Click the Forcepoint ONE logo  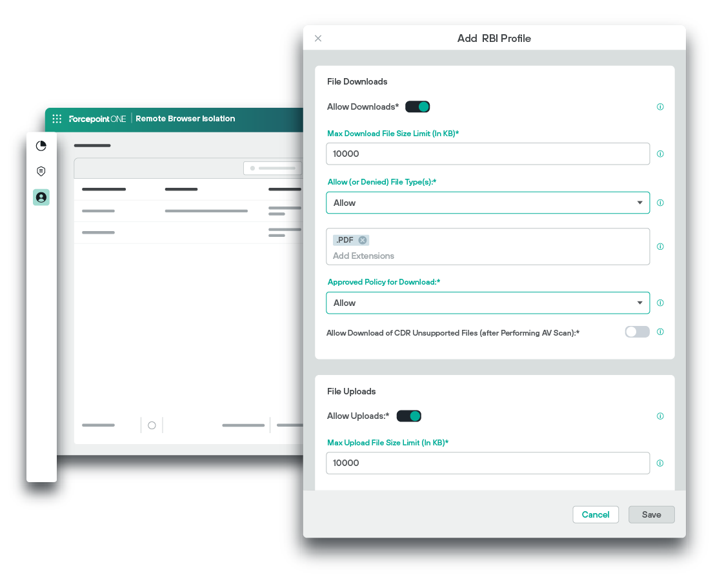[97, 119]
